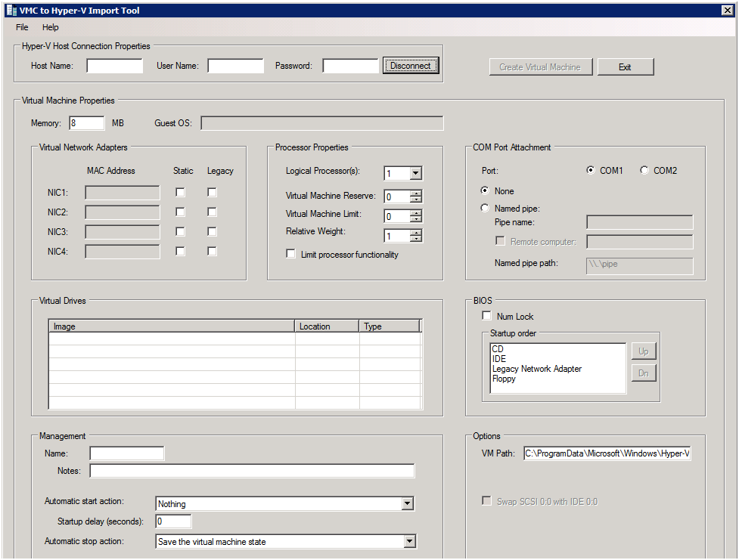Screen dimensions: 739x560
Task: Check the Legacy box for NIC1
Action: coord(212,192)
